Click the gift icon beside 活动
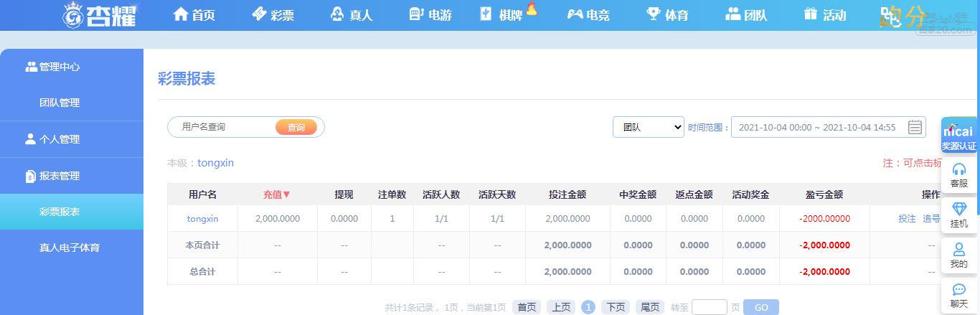The image size is (980, 315). point(811,14)
